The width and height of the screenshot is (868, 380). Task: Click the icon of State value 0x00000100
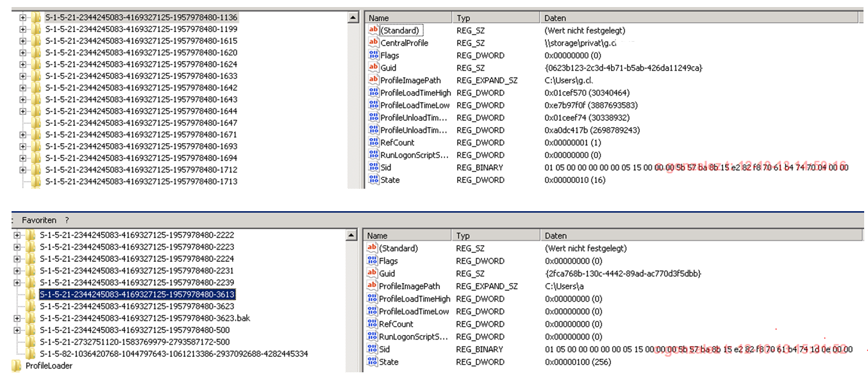372,361
